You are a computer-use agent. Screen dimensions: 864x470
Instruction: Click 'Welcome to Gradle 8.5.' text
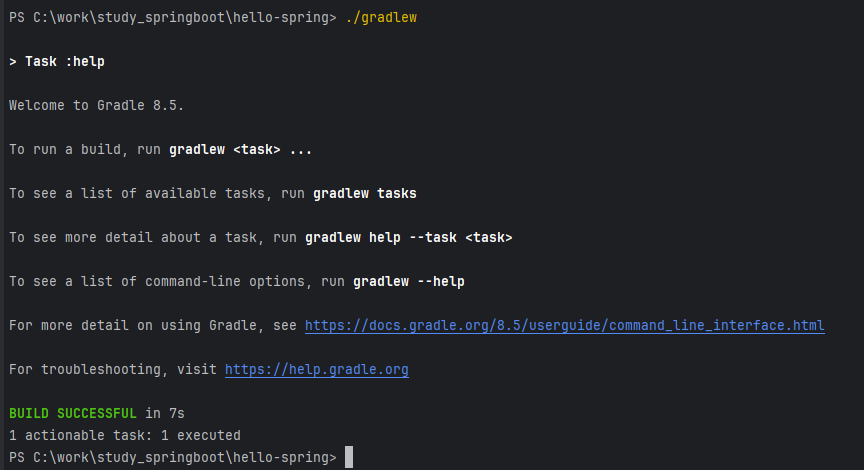click(x=96, y=105)
